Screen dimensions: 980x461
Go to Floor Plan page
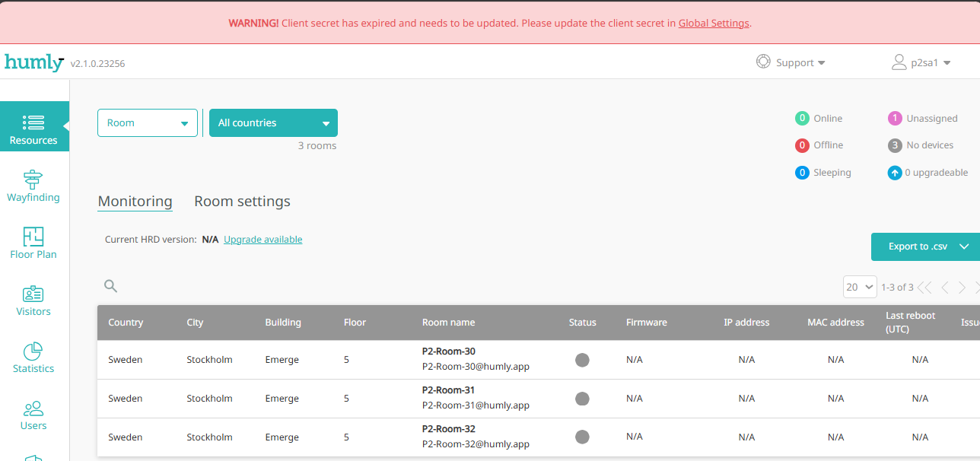tap(33, 243)
